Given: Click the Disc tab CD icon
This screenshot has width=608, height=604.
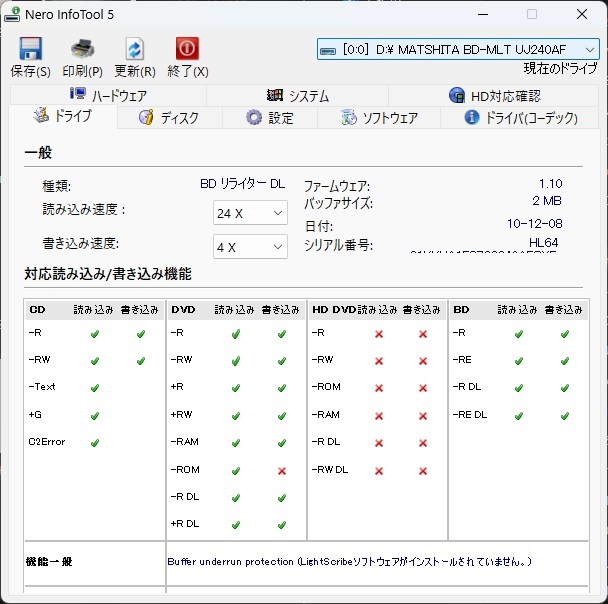Looking at the screenshot, I should click(x=146, y=117).
